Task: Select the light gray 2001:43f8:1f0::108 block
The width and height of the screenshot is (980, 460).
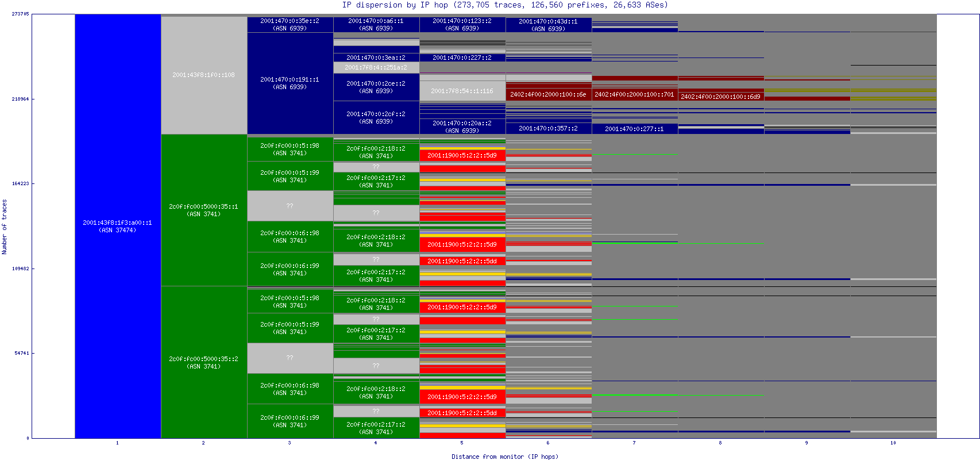Action: [204, 75]
